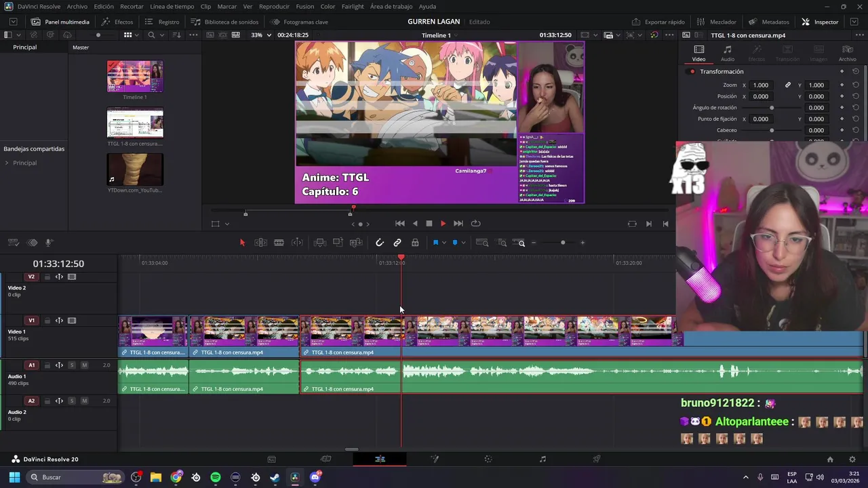
Task: Click the Insert clip toolbar icon
Action: tap(320, 243)
